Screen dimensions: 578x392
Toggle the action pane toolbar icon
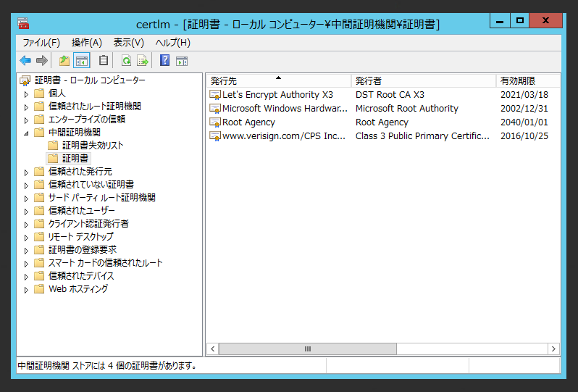coord(182,61)
